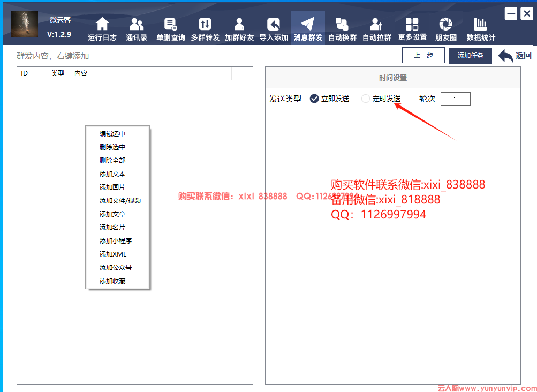Screen dimensions: 537x392
Task: Click the 内容 column header
Action: click(152, 73)
